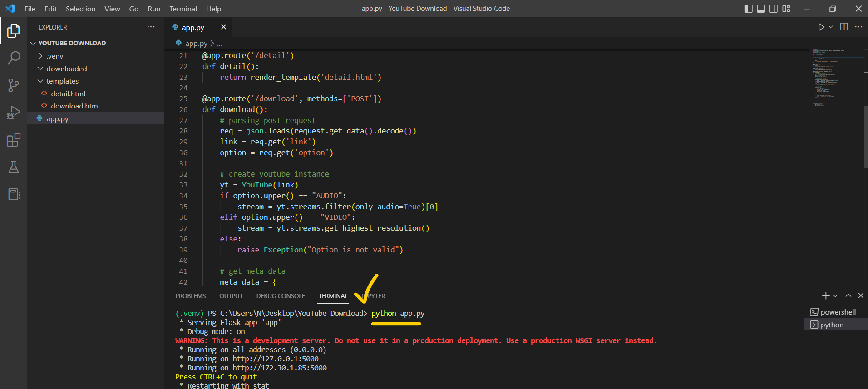Viewport: 868px width, 389px height.
Task: Click the breadcrumb ellipsis symbol
Action: click(219, 44)
